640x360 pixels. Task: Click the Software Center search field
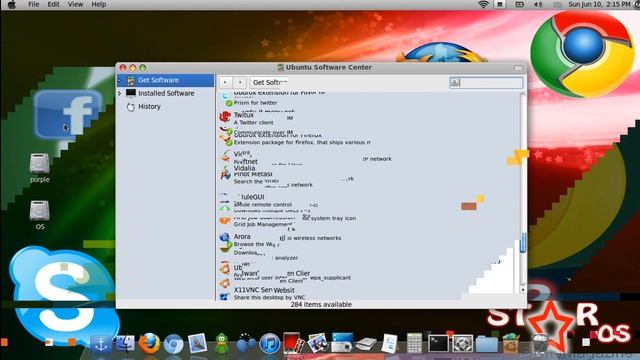[x=486, y=83]
